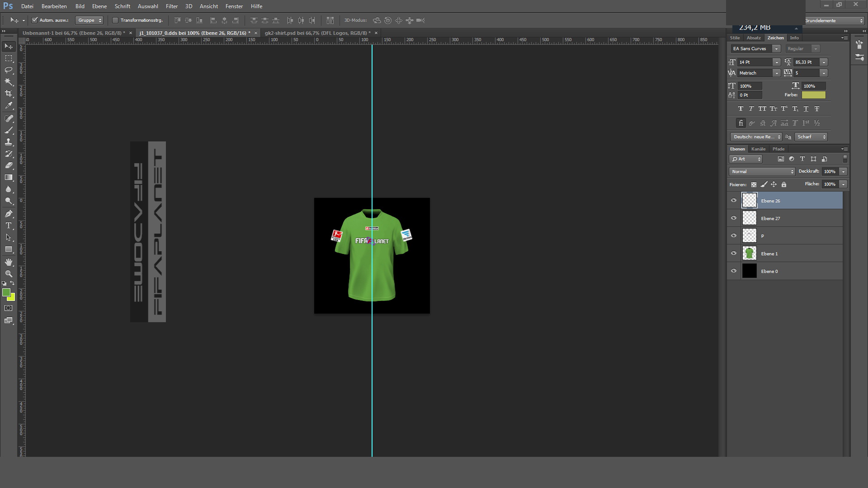The image size is (868, 488).
Task: Click the text color Farbe swatch
Action: 814,95
